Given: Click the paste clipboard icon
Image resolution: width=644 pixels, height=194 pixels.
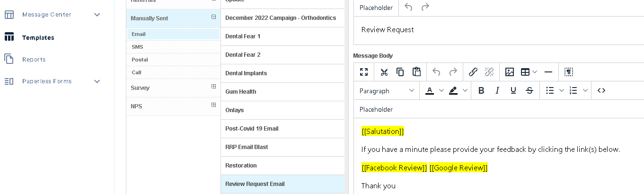Looking at the screenshot, I should pos(416,72).
